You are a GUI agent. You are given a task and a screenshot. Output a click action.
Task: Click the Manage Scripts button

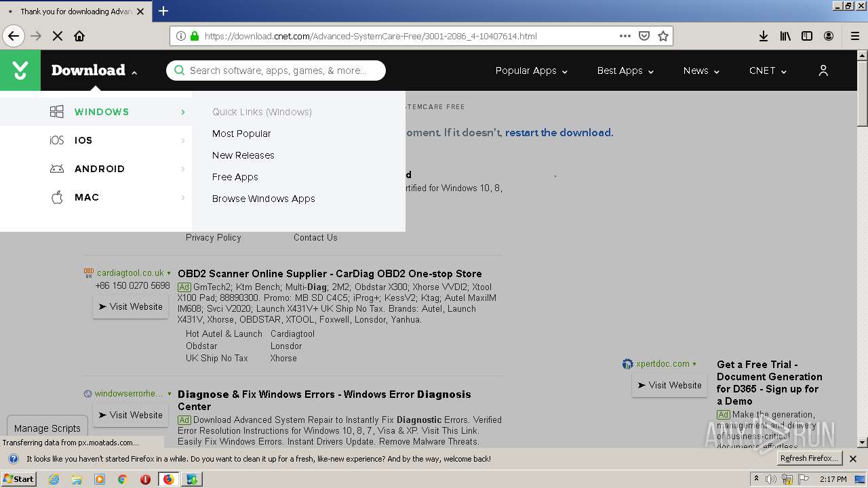(47, 428)
